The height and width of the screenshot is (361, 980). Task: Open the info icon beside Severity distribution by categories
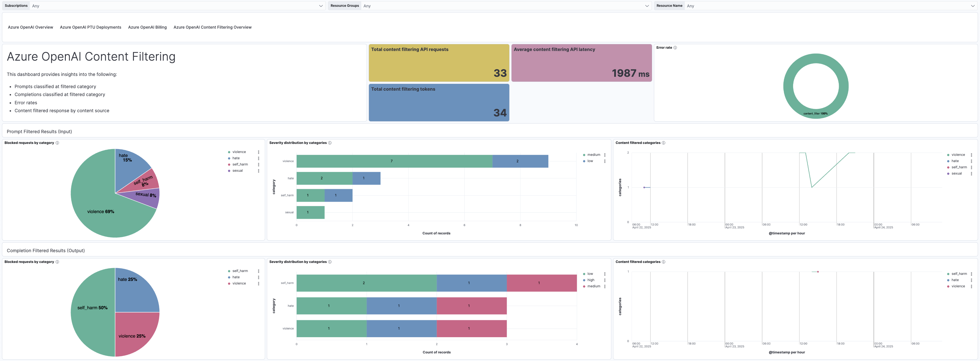coord(330,143)
